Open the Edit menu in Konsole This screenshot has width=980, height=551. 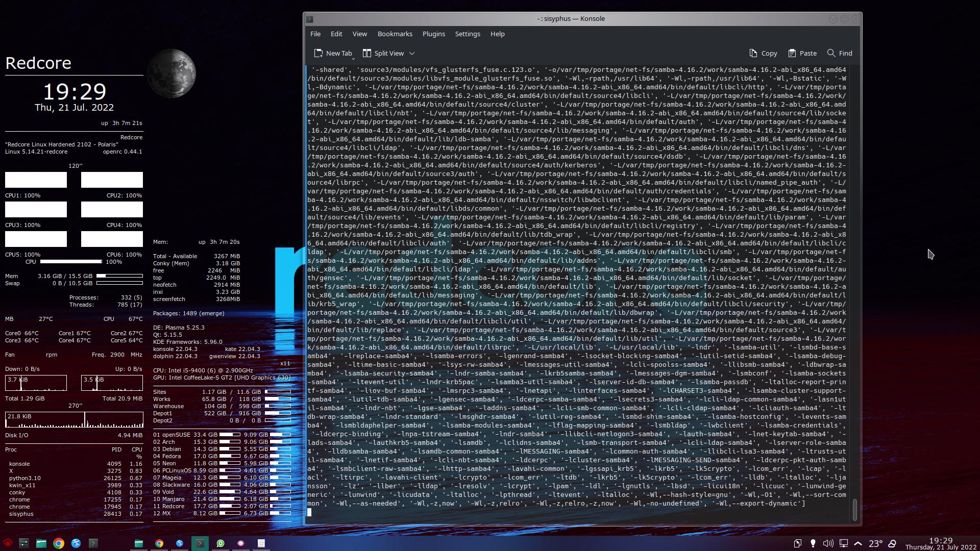pyautogui.click(x=336, y=34)
